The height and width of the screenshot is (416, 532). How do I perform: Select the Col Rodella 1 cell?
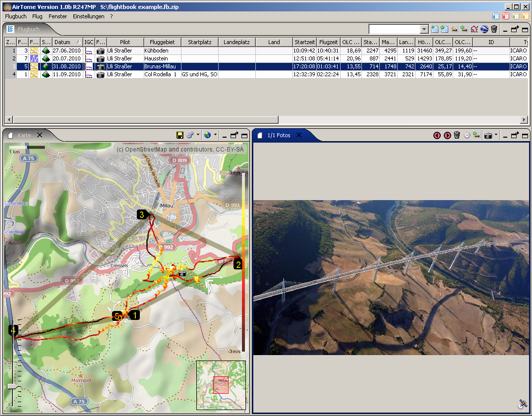click(x=162, y=74)
